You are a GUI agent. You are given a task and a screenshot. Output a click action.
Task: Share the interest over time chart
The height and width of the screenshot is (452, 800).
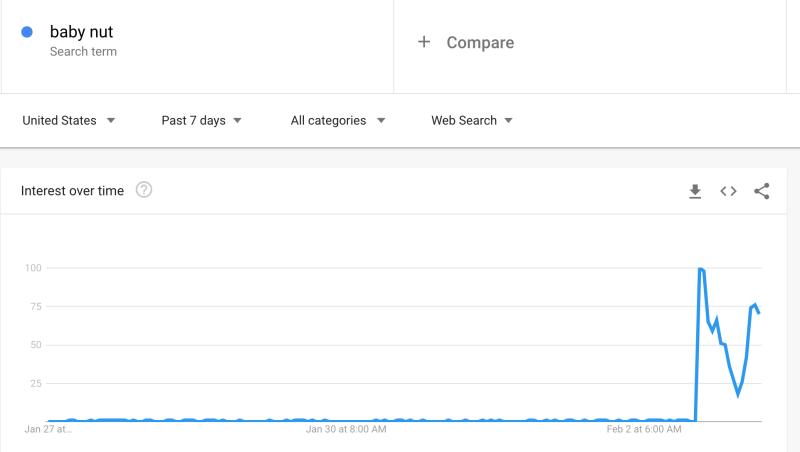(x=762, y=191)
